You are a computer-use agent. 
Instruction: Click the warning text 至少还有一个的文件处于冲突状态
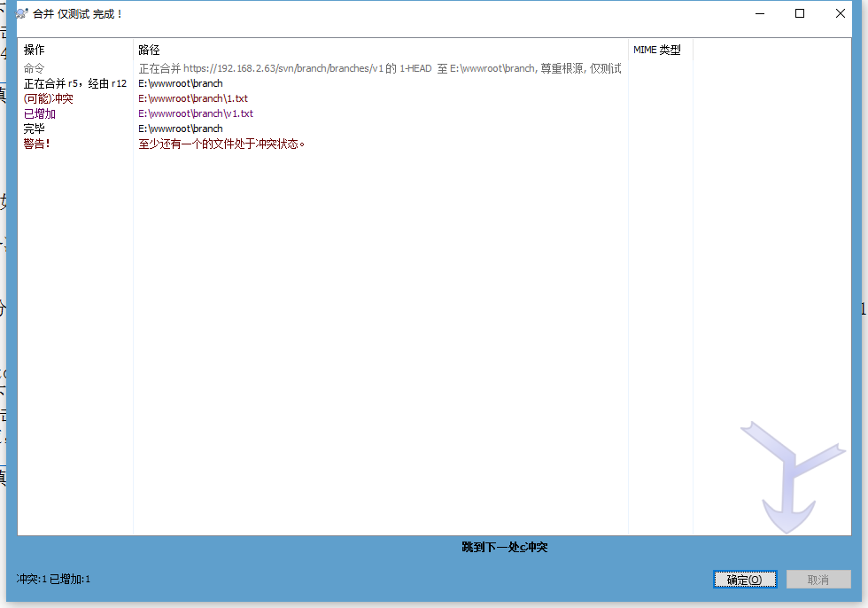[221, 144]
